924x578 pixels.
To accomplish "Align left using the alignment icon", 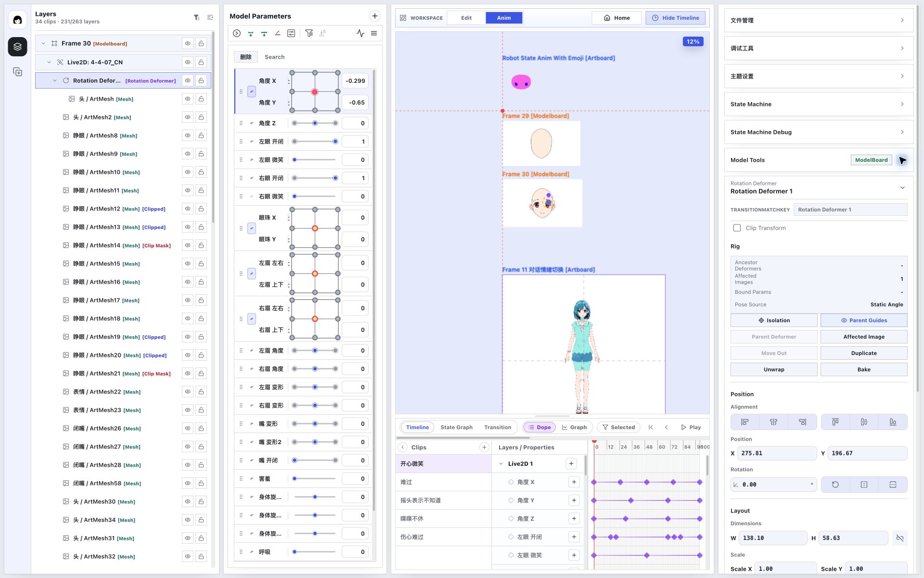I will 745,422.
